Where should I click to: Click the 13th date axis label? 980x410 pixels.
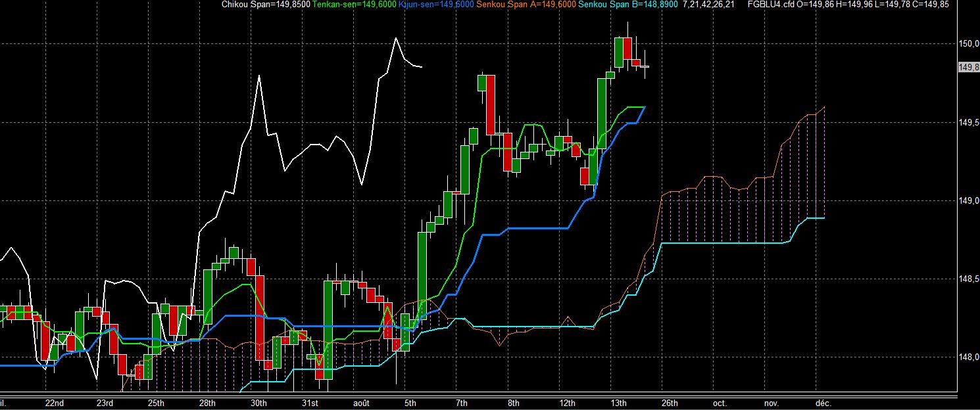[618, 403]
